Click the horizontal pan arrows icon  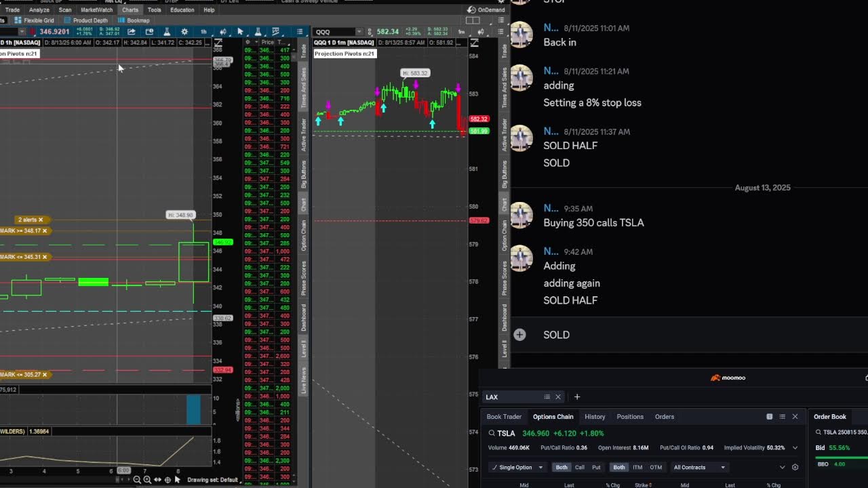pyautogui.click(x=157, y=480)
